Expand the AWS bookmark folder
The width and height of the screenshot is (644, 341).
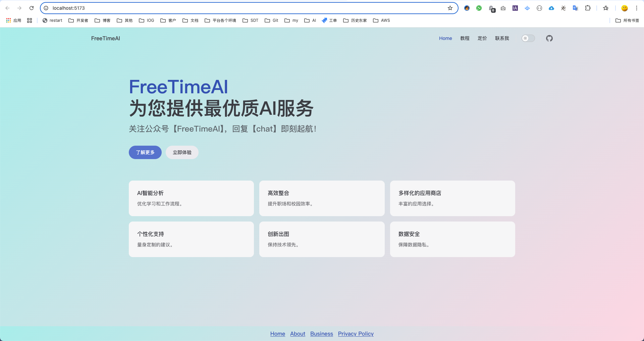coord(381,20)
